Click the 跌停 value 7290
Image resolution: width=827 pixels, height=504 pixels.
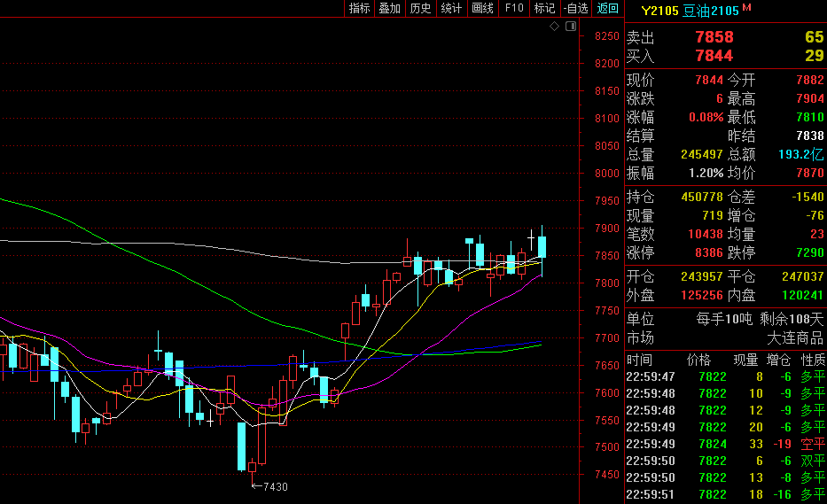810,252
